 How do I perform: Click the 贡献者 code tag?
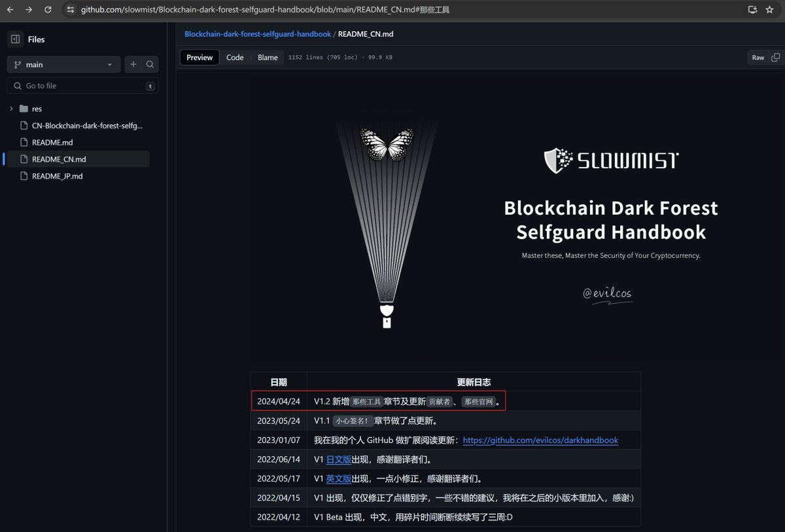[x=440, y=402]
